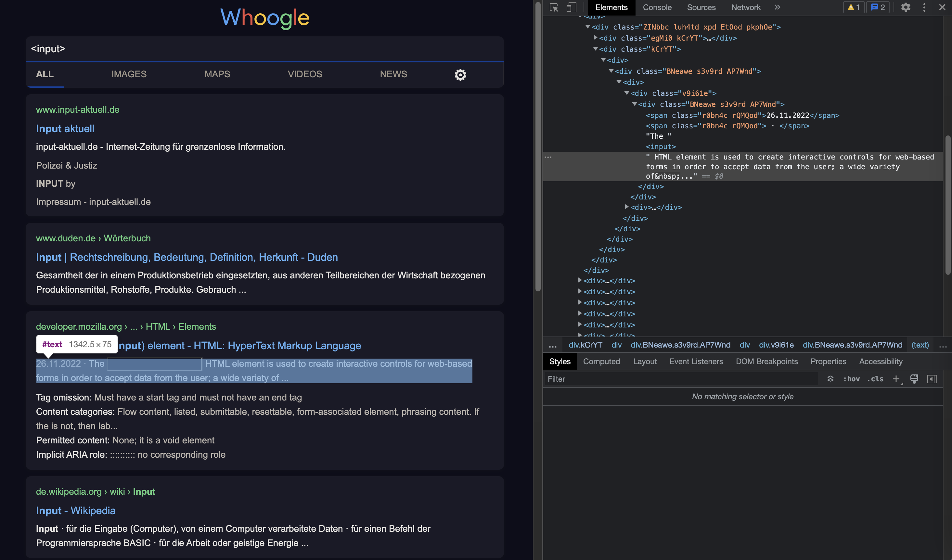Collapse the div.kCrYT node
The width and height of the screenshot is (952, 560).
[x=596, y=49]
